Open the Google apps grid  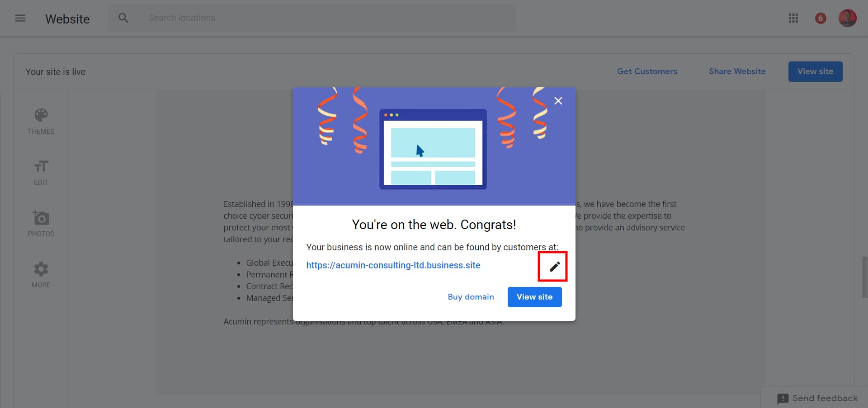click(x=793, y=18)
